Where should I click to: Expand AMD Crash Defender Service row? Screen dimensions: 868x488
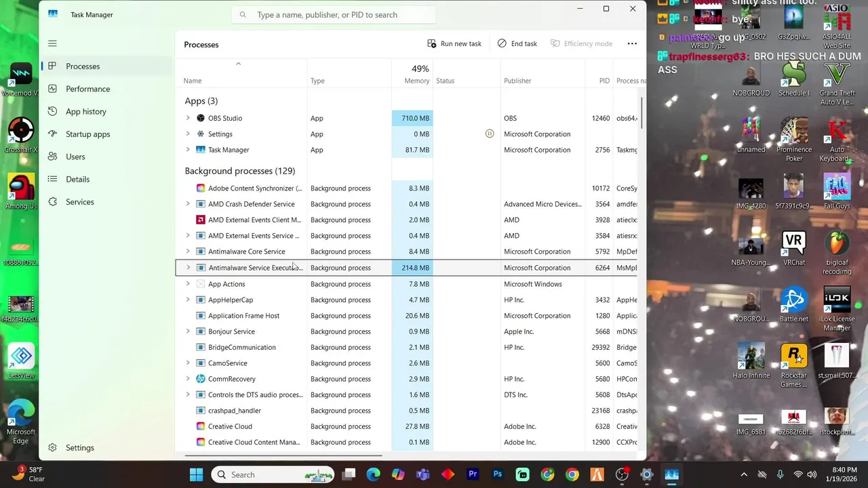pyautogui.click(x=188, y=204)
